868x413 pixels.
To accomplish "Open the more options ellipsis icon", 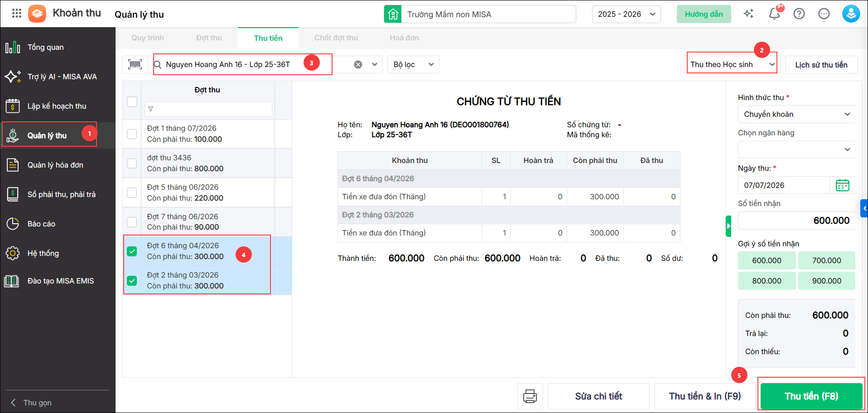I will (824, 14).
